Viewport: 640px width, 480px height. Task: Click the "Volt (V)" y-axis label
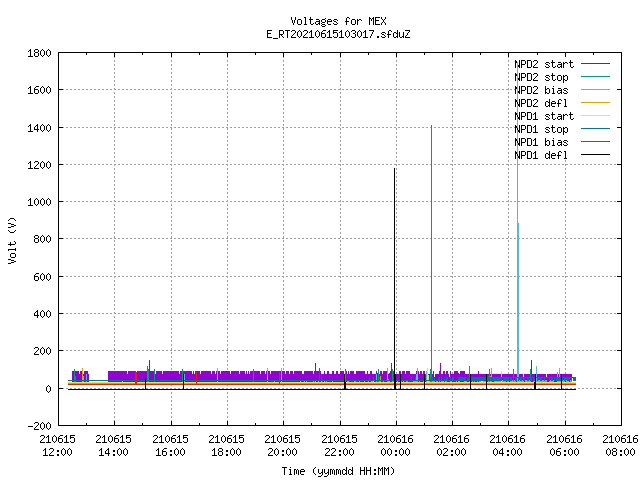[x=12, y=240]
